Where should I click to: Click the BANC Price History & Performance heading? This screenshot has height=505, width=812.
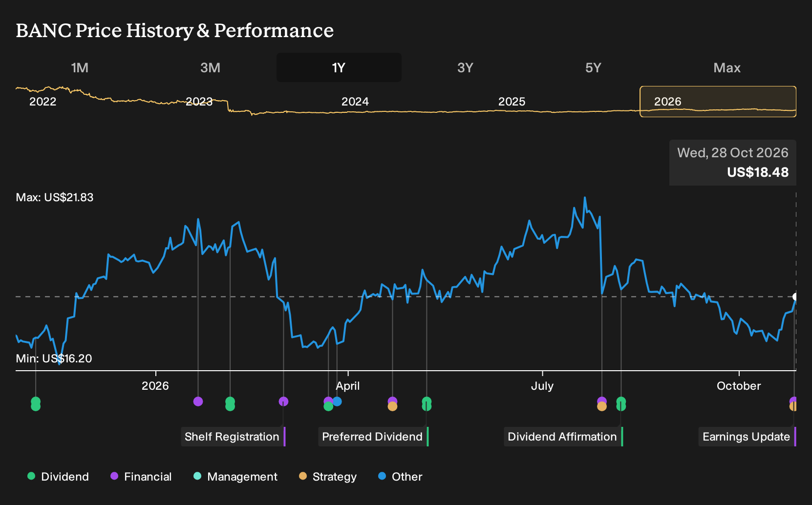[175, 30]
